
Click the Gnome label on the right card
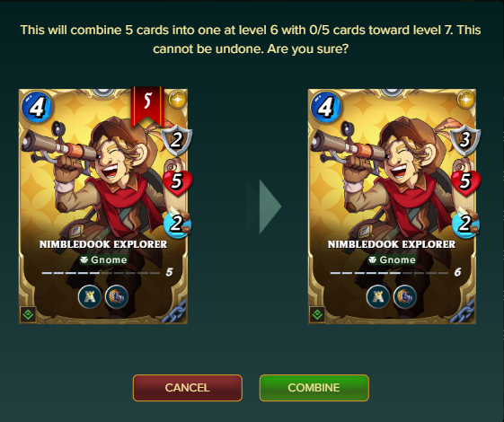click(x=392, y=259)
